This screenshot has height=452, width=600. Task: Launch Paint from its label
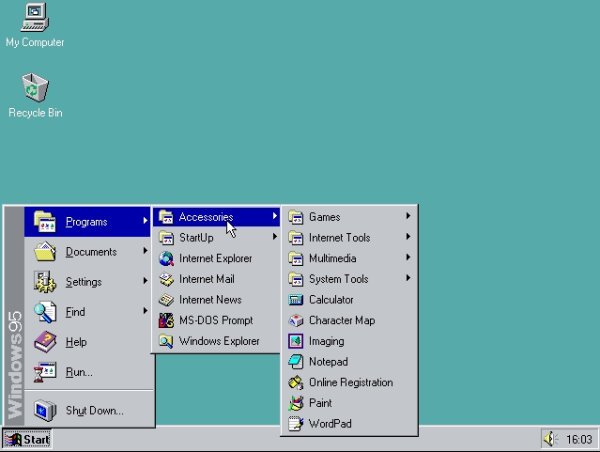(x=320, y=403)
